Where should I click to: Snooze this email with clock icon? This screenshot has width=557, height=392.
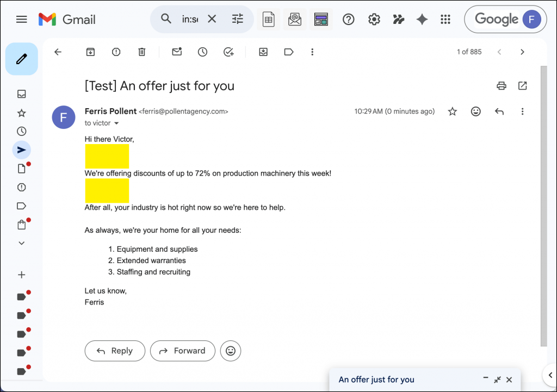click(x=202, y=52)
